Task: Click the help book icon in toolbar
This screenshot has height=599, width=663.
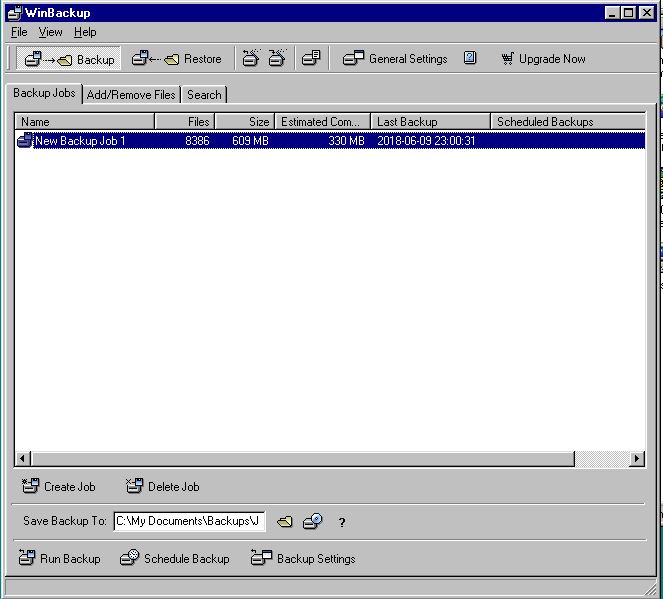Action: 470,58
